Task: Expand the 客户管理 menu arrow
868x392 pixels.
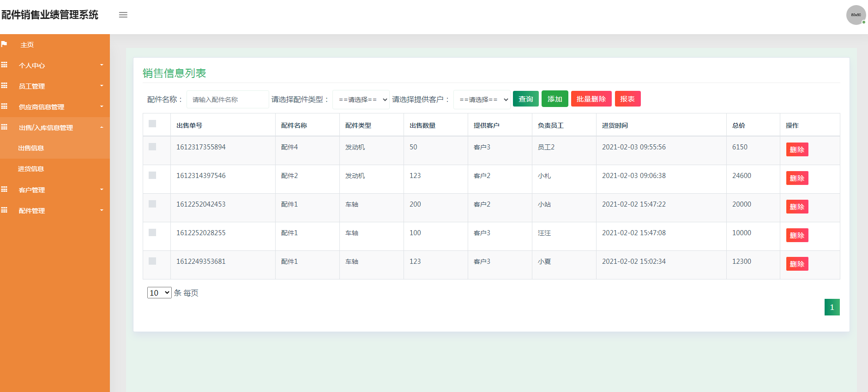Action: tap(102, 190)
